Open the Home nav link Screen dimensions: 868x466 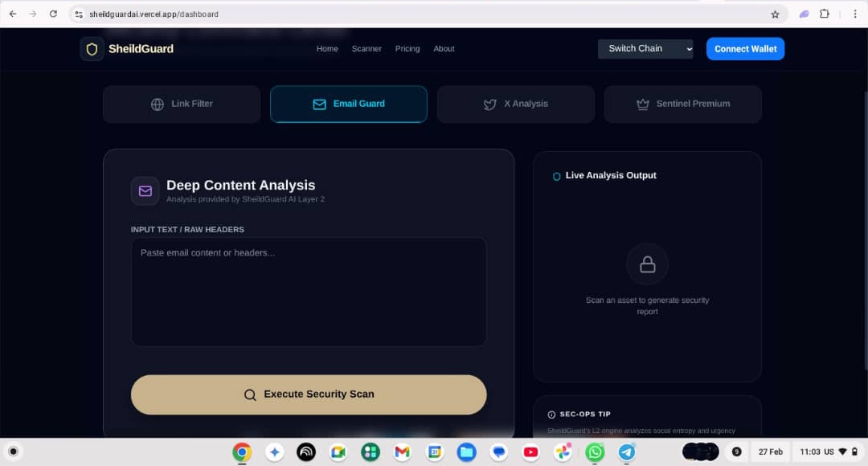pos(327,49)
